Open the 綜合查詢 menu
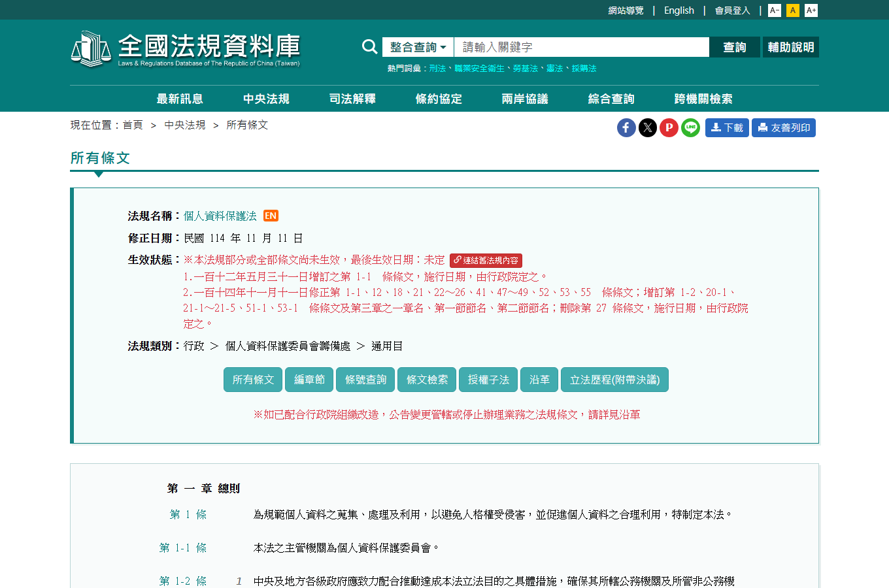This screenshot has height=588, width=889. pyautogui.click(x=611, y=99)
